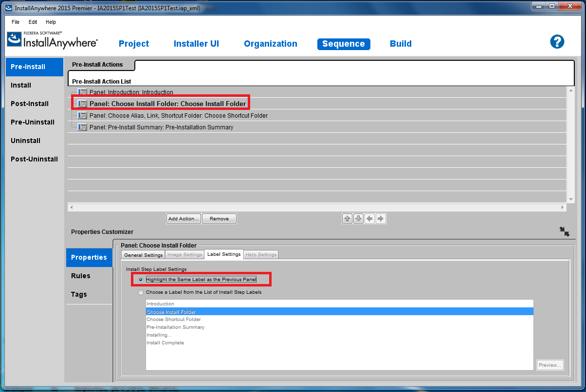Viewport: 586px width, 392px height.
Task: Open the Label Settings tab
Action: click(224, 254)
